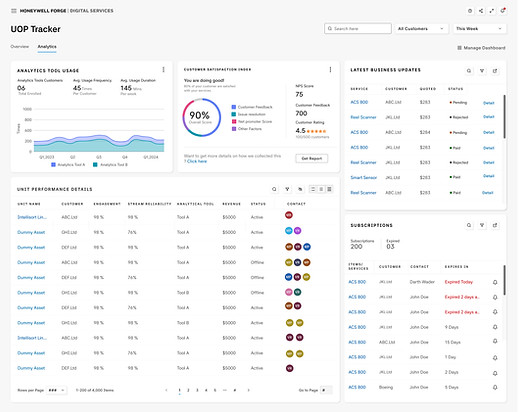Click search icon in Subscriptions panel

469,225
